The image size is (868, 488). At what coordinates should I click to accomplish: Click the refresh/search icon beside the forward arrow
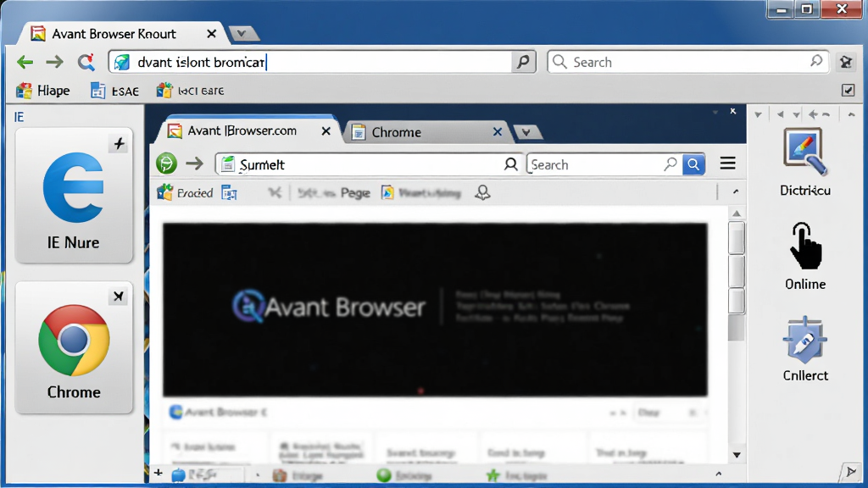point(86,62)
